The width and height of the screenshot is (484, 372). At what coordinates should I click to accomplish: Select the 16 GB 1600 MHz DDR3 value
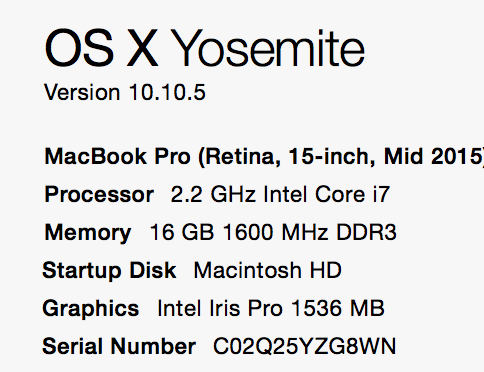(x=273, y=232)
